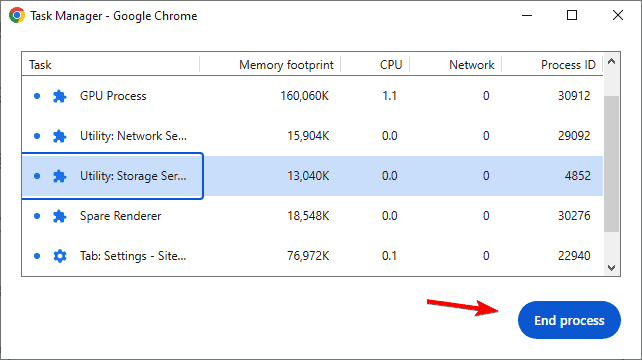Click process ID 30276
Viewport: 642px width, 360px height.
(574, 216)
